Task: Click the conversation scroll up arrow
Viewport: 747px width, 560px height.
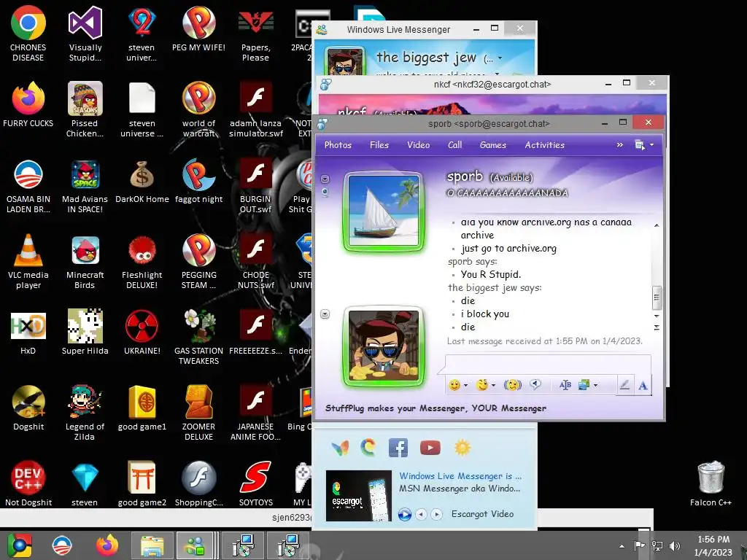Action: coord(657,225)
